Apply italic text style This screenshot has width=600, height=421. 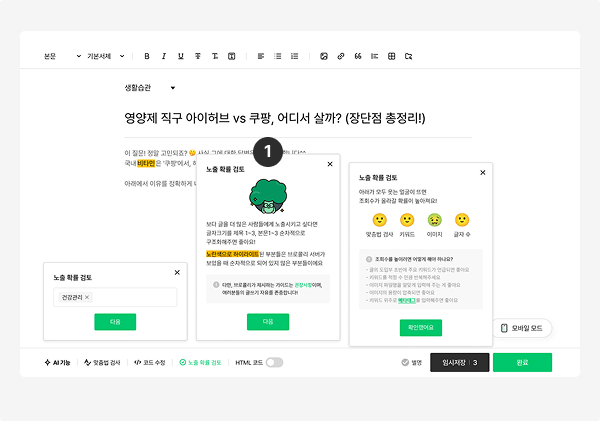tap(164, 56)
